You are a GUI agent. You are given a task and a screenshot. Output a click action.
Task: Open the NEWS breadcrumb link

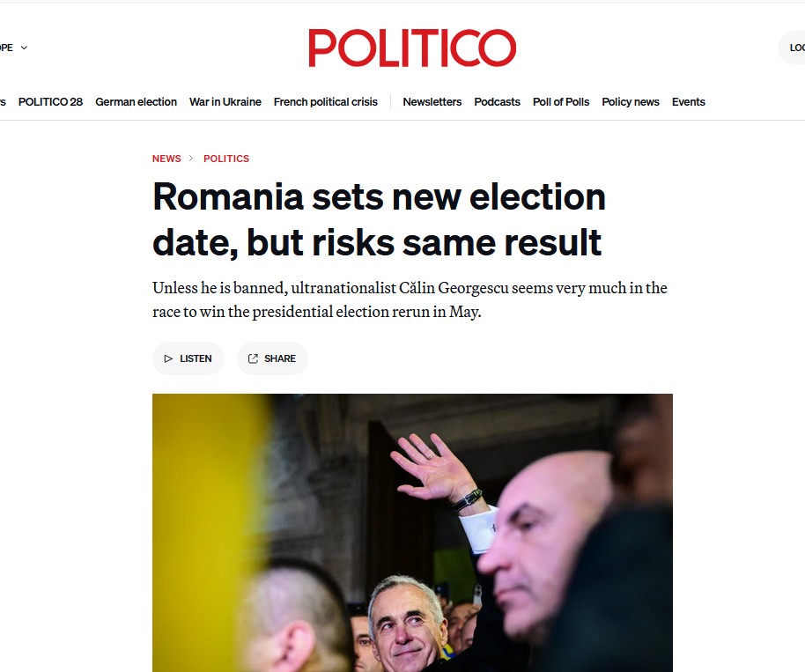(x=166, y=159)
